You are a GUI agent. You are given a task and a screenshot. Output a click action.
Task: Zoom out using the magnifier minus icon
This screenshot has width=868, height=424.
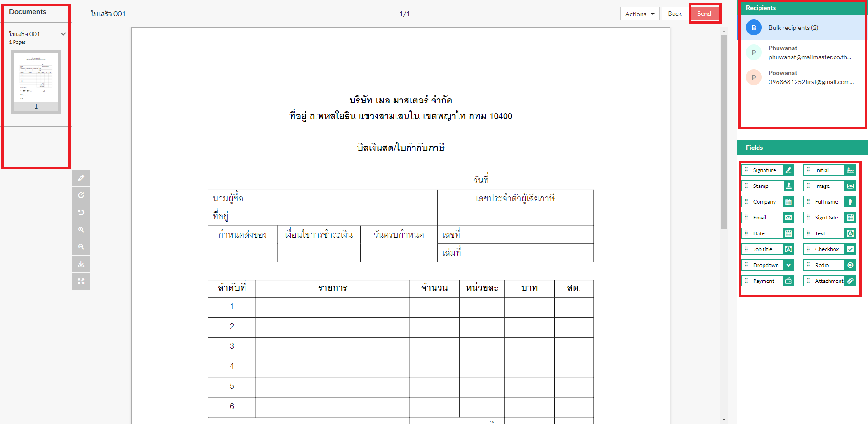coord(81,247)
